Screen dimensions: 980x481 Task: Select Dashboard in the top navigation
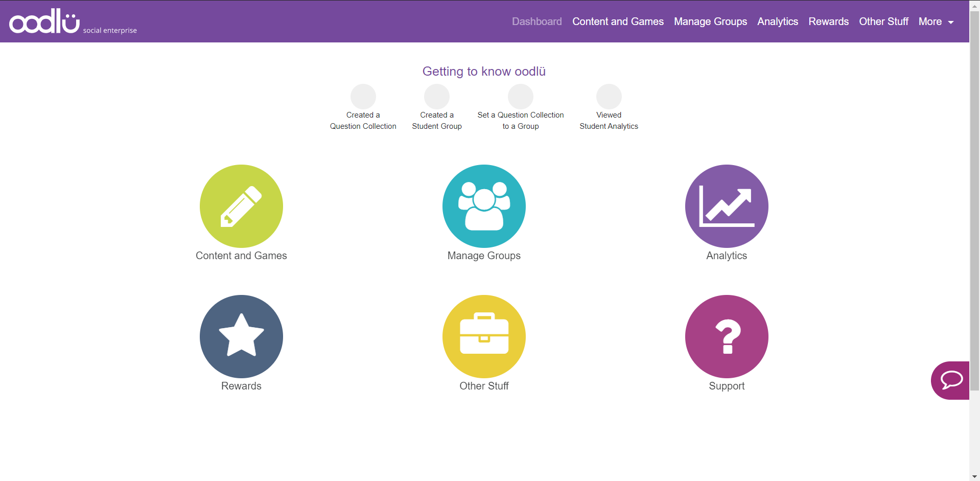click(x=536, y=21)
